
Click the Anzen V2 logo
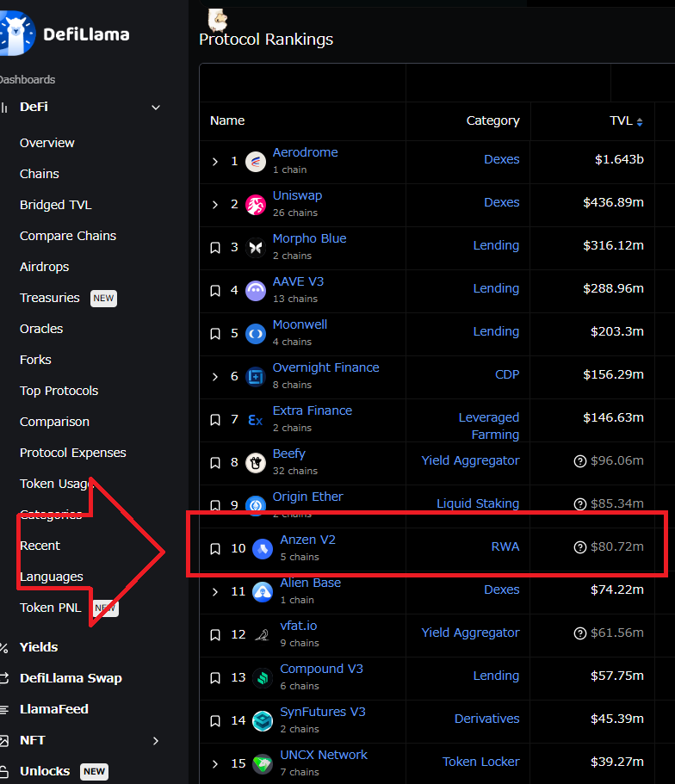[263, 548]
